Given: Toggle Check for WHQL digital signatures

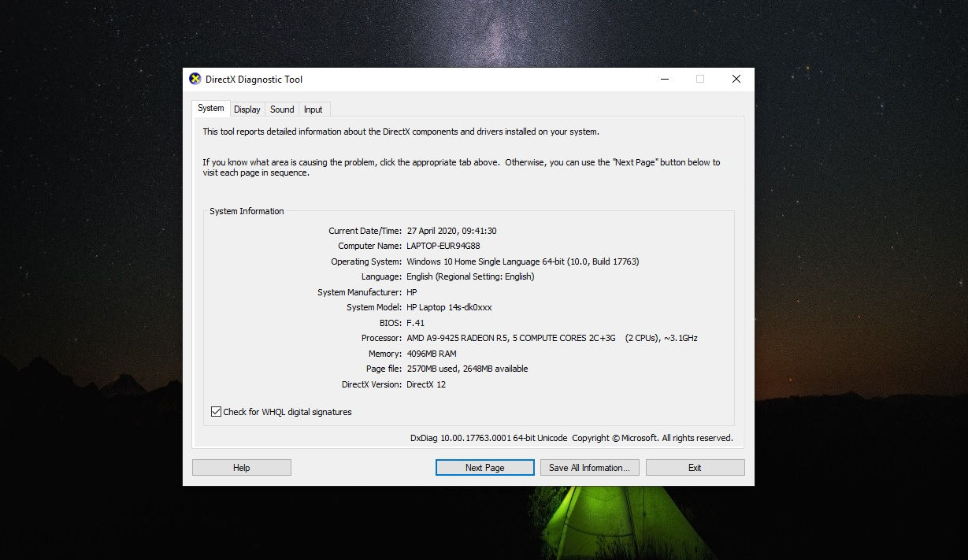Looking at the screenshot, I should pos(215,411).
